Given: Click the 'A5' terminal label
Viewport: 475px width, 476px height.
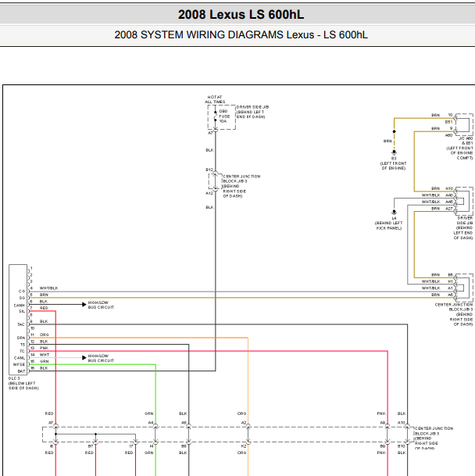Looking at the screenshot, I should point(451,295).
